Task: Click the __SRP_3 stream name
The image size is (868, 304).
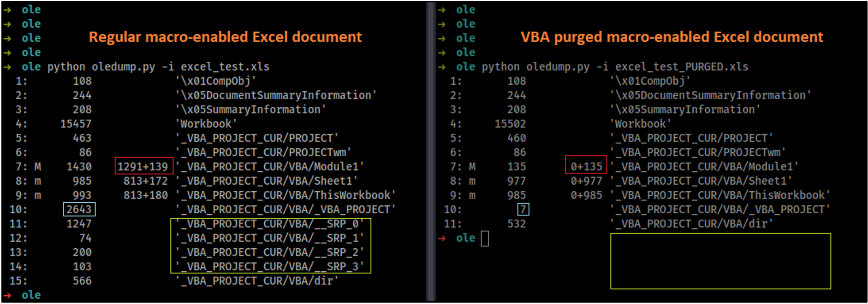Action: click(x=270, y=267)
